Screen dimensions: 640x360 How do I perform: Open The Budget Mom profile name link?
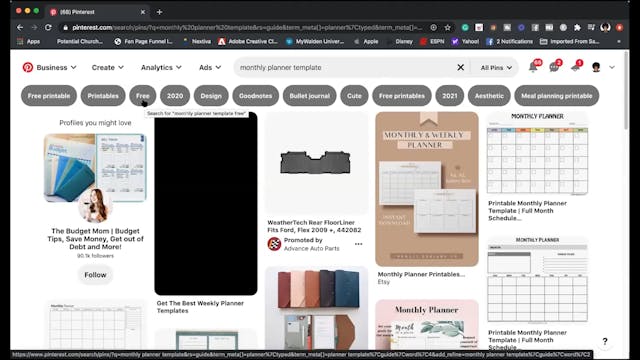point(95,239)
